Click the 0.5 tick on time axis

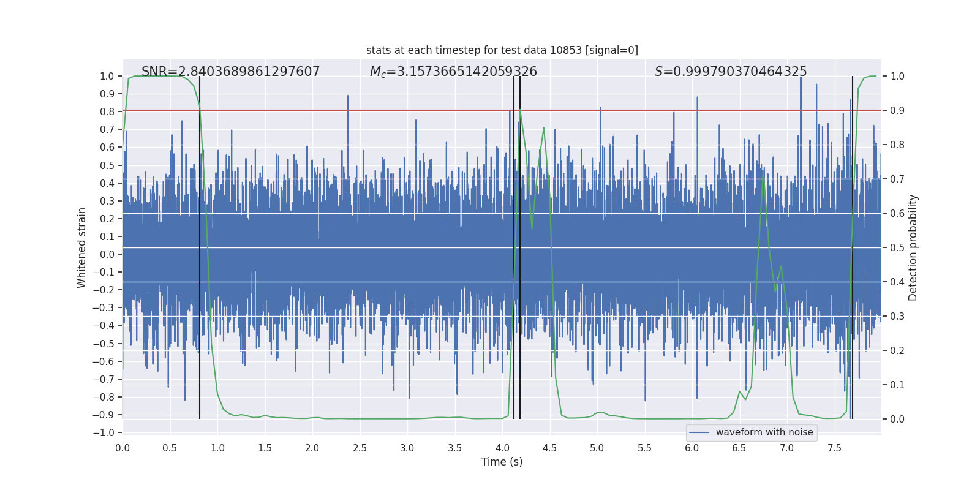tap(170, 448)
